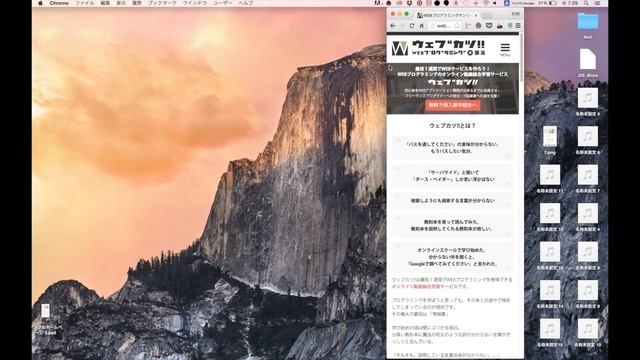
Task: Go back in Chrome
Action: coord(393,26)
